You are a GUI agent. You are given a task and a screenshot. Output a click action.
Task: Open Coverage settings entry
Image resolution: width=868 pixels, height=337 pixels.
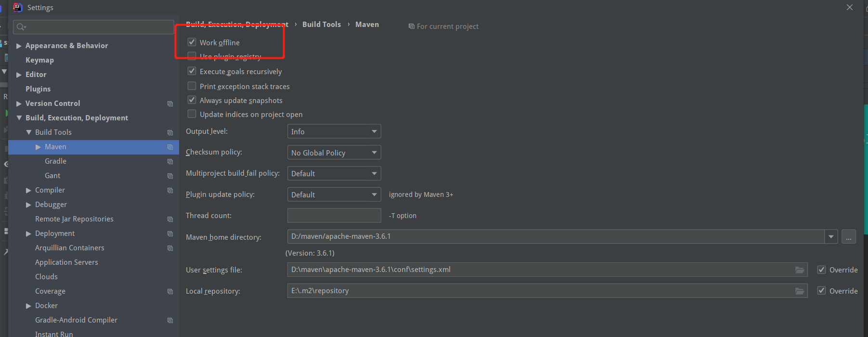(50, 291)
